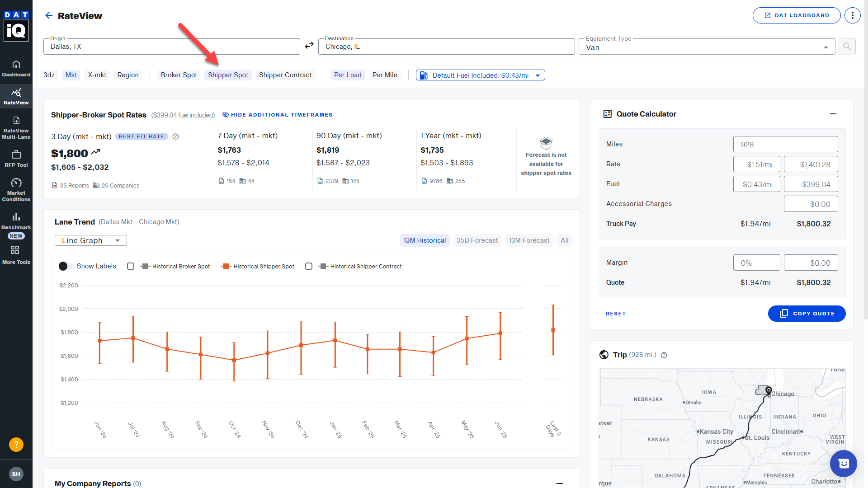Switch to 13M Historical view
The width and height of the screenshot is (868, 488).
[425, 240]
